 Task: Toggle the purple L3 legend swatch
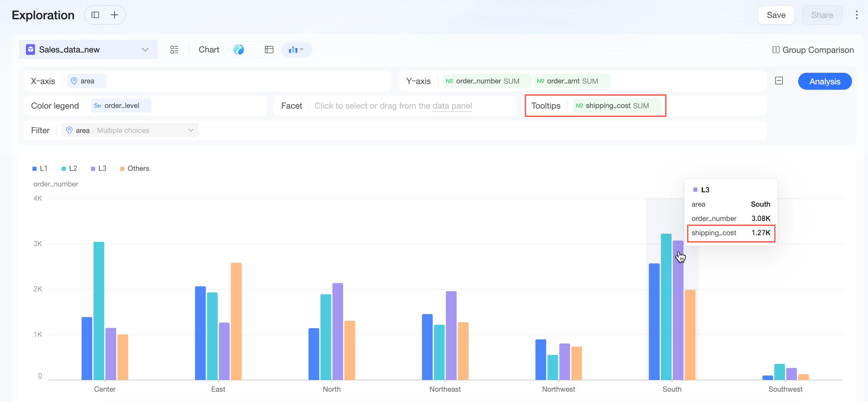(93, 169)
